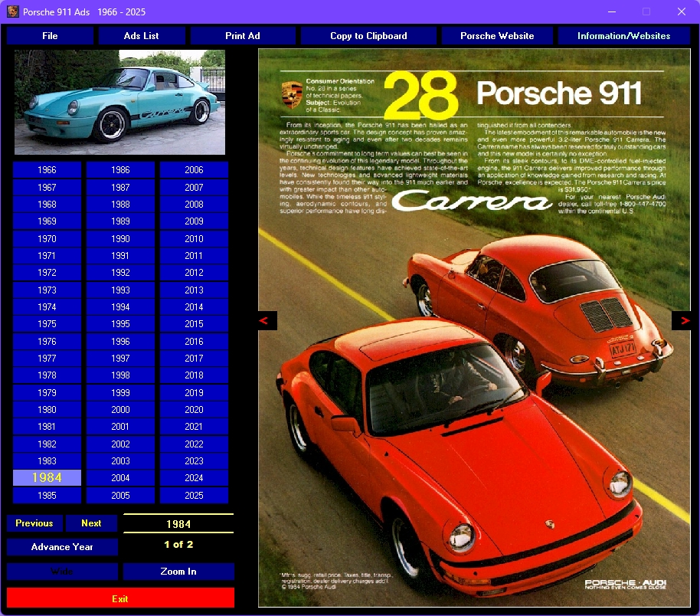Select the year 1977
700x616 pixels.
tap(47, 359)
